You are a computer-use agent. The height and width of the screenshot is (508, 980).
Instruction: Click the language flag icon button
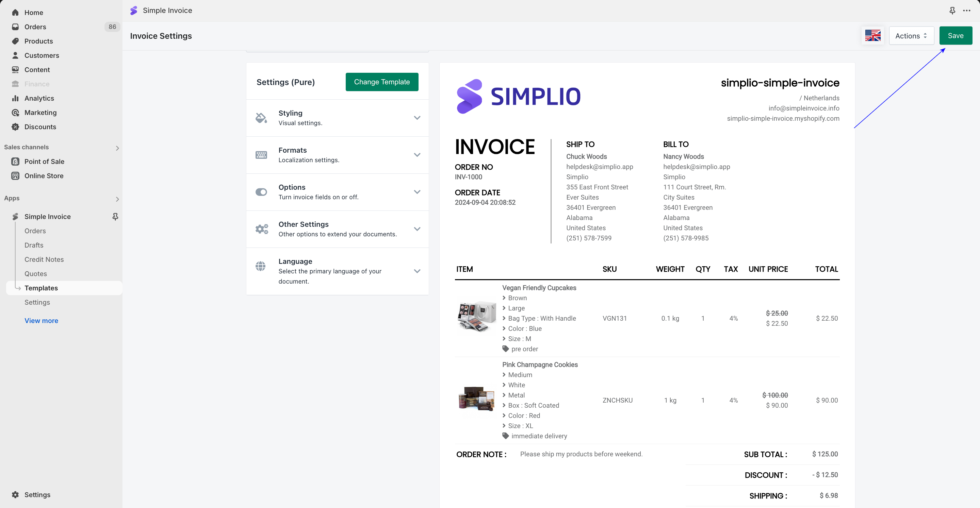(872, 36)
